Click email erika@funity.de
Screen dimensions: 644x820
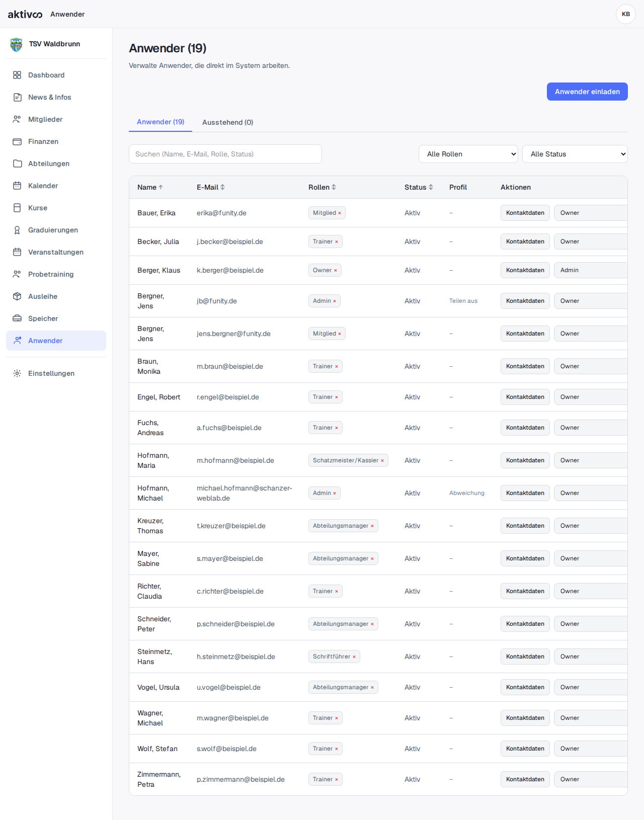221,213
